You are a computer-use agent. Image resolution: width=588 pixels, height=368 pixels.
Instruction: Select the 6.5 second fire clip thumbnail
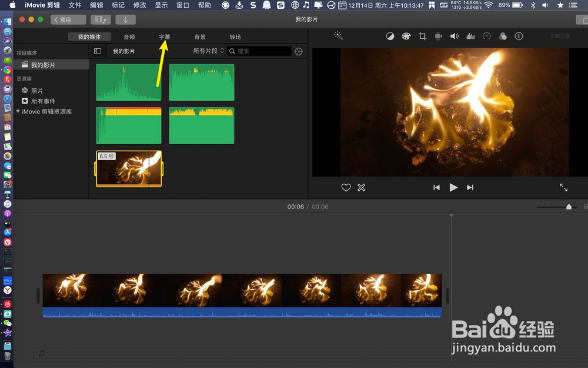tap(129, 168)
